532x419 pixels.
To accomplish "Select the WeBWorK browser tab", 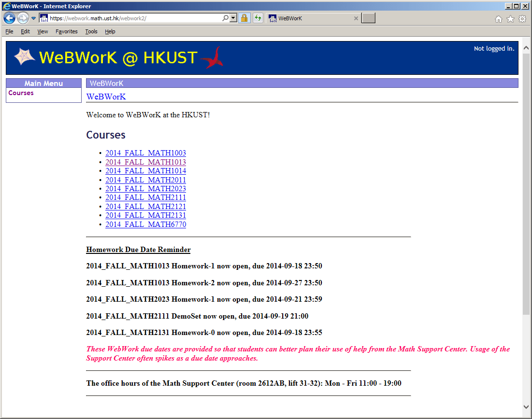I will click(x=312, y=18).
